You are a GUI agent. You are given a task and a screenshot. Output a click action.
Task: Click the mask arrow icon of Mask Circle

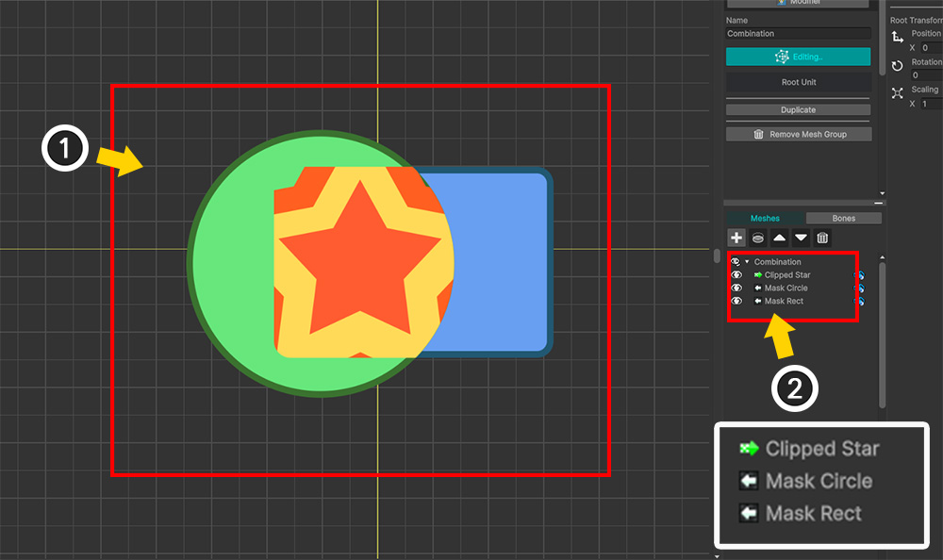(758, 288)
